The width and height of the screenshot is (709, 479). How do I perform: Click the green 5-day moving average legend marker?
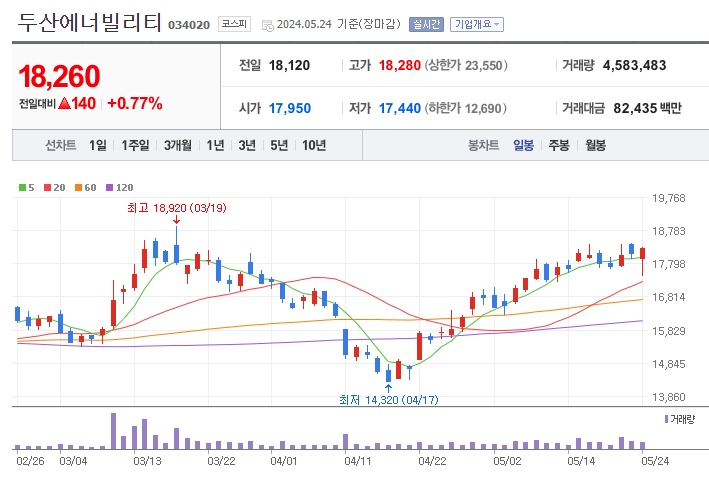coord(22,188)
